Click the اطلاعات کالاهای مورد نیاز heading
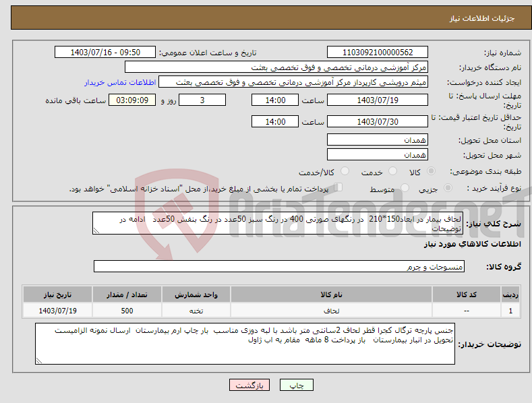The height and width of the screenshot is (403, 532). click(472, 244)
